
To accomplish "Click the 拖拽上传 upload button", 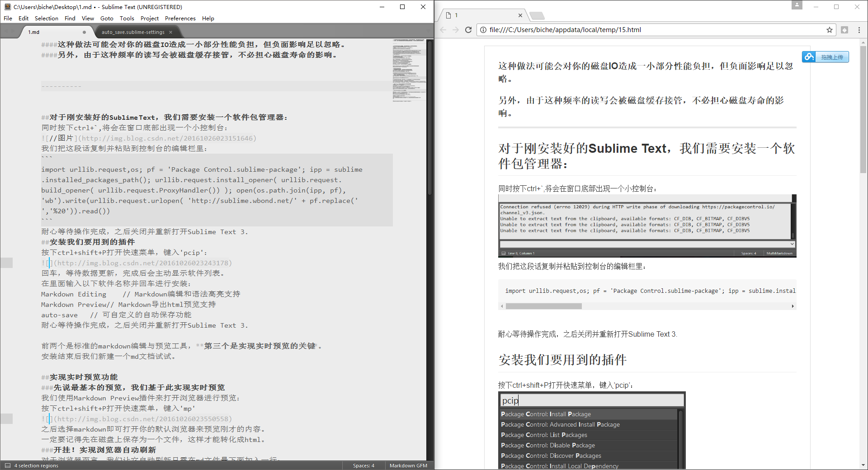I will click(x=826, y=57).
